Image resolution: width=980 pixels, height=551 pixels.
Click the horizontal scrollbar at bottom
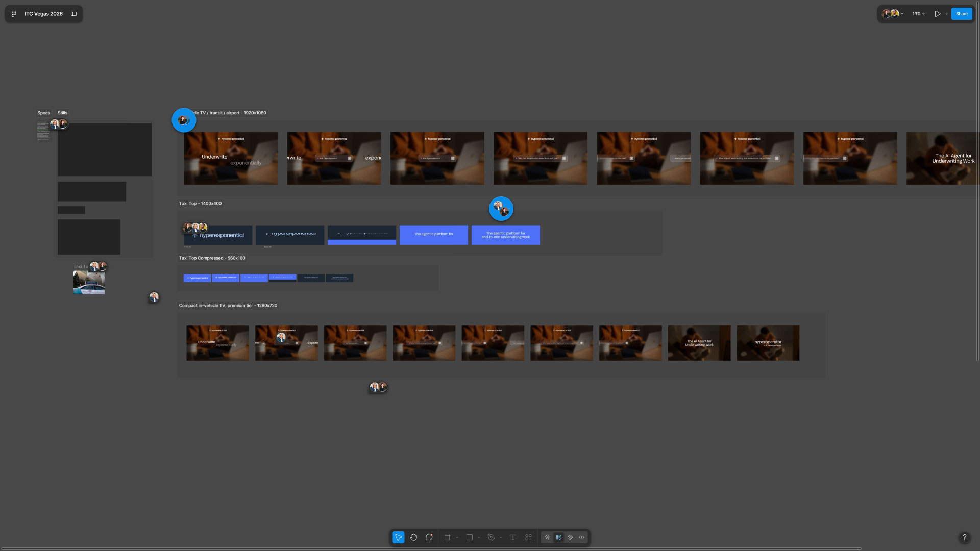pos(431,549)
